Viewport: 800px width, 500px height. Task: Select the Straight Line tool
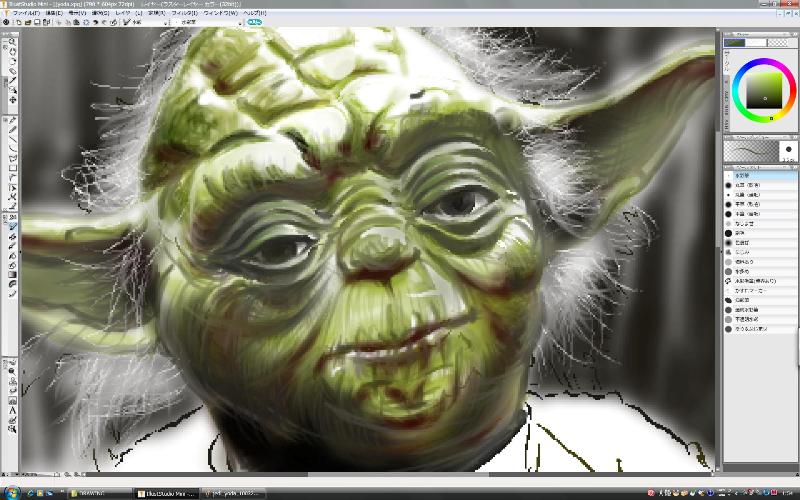click(12, 139)
